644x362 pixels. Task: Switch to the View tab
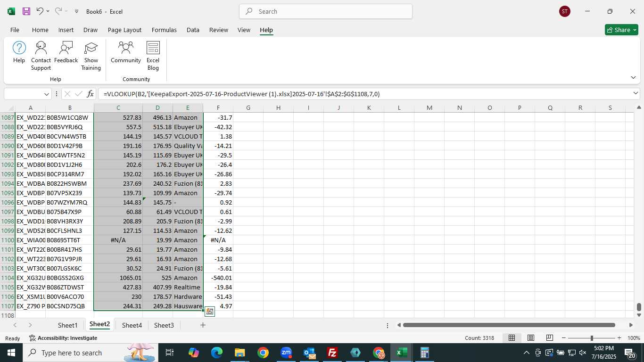tap(244, 30)
